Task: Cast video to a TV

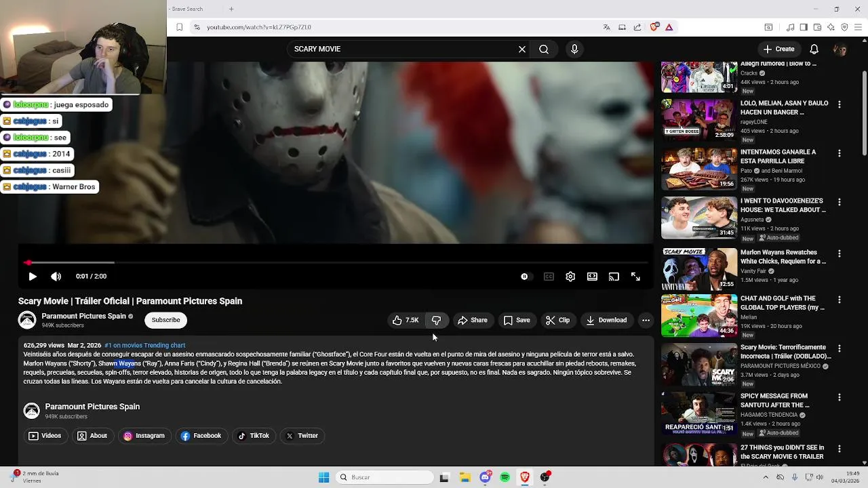Action: pyautogui.click(x=614, y=277)
